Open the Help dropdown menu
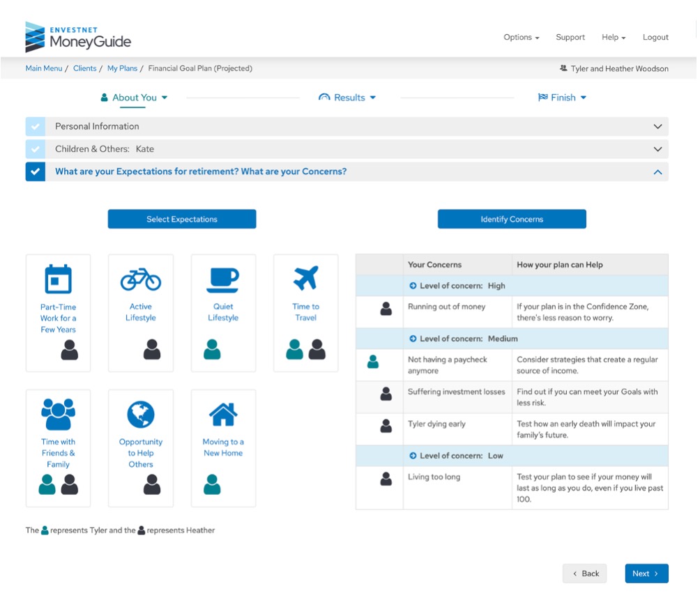This screenshot has height=609, width=700. pos(614,37)
